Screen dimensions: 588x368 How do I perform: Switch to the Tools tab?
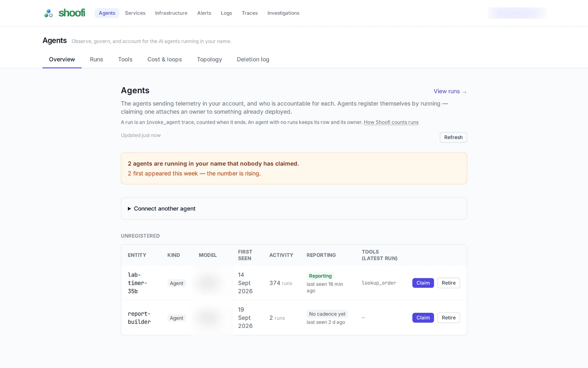pyautogui.click(x=125, y=59)
